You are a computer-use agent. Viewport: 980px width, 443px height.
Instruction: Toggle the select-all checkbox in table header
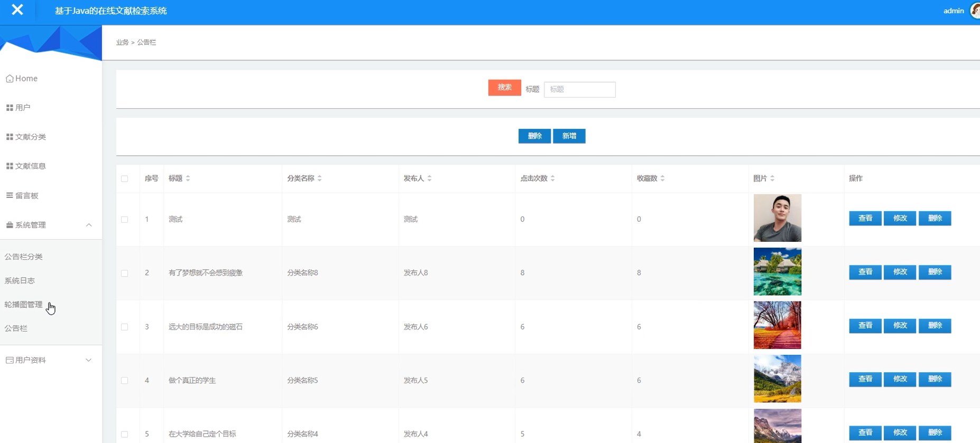pos(125,178)
